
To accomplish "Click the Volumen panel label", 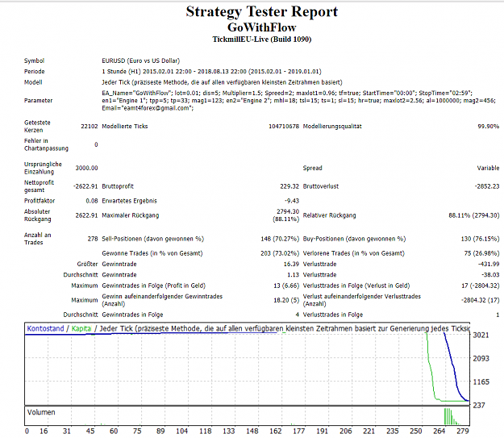I will click(41, 412).
